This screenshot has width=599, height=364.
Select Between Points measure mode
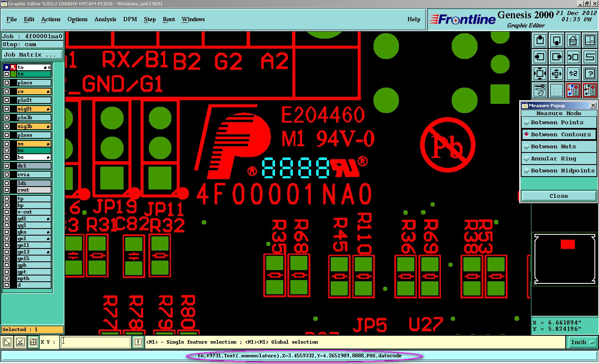(559, 123)
